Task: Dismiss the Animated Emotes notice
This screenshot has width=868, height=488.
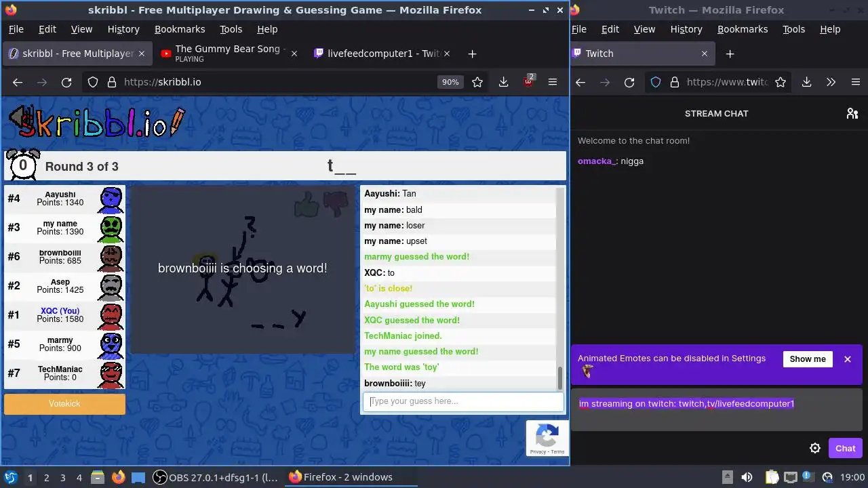Action: pos(848,359)
